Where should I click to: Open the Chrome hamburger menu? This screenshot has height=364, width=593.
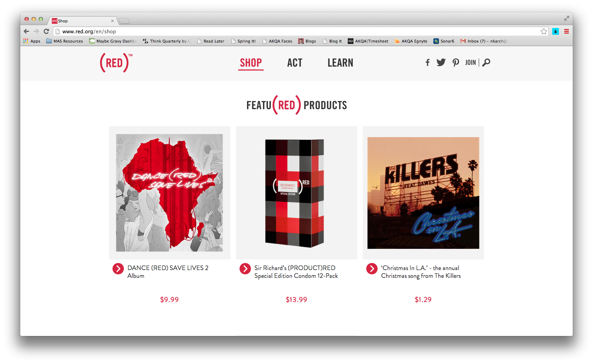click(x=566, y=32)
